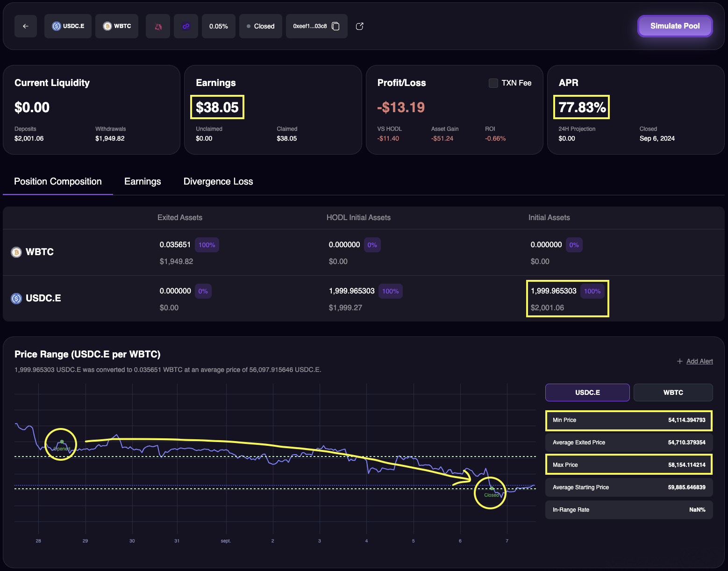Click the plus icon beside Add Alert

(680, 361)
